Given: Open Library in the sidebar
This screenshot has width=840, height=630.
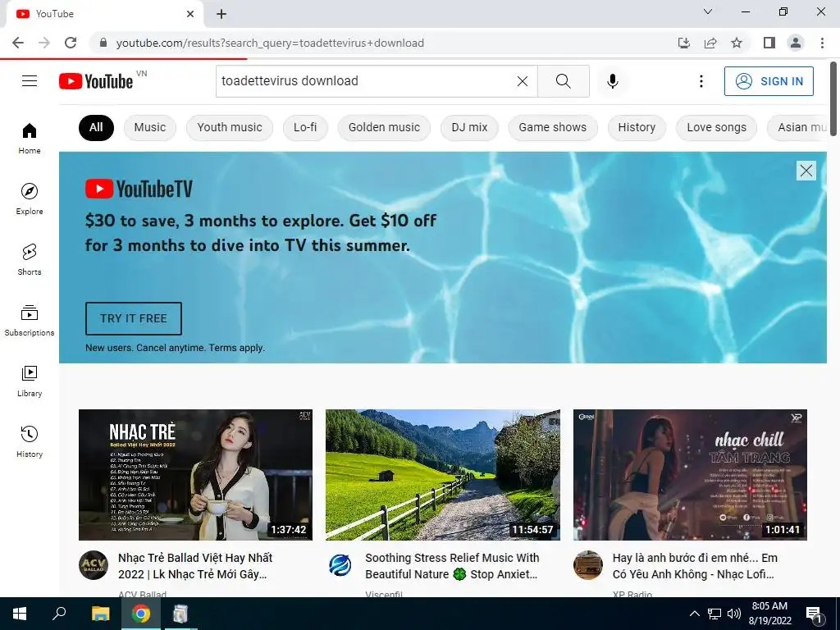Looking at the screenshot, I should (30, 381).
